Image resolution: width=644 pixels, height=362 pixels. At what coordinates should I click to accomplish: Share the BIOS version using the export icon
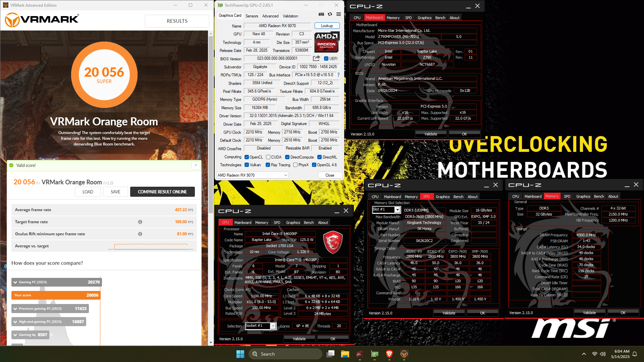pos(316,58)
